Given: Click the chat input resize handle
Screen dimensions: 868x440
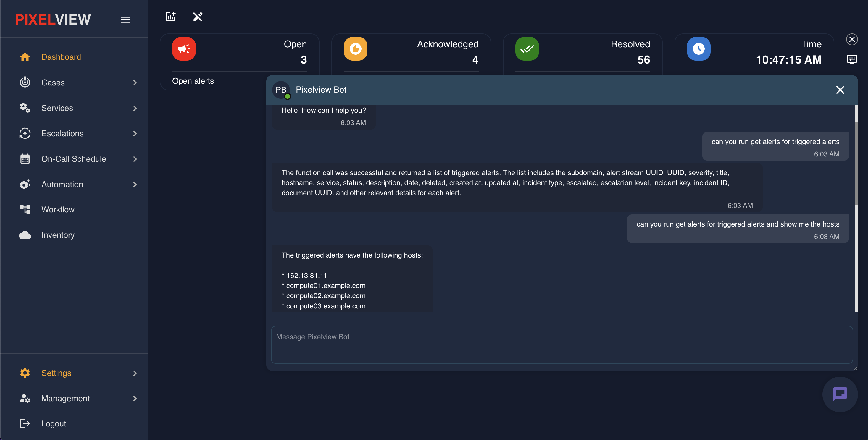Looking at the screenshot, I should tap(855, 368).
